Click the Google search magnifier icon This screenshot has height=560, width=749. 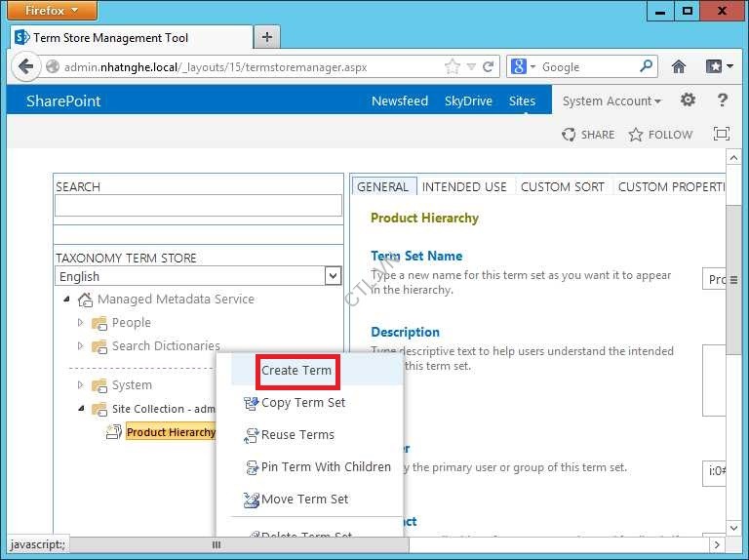[647, 66]
